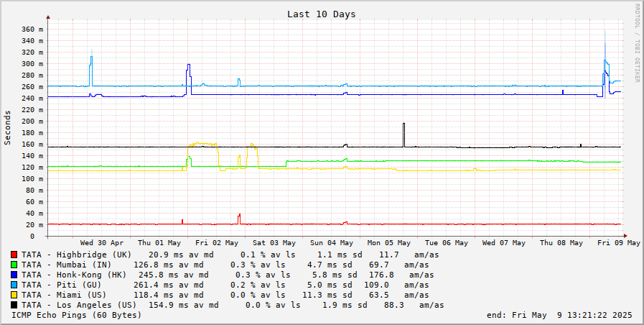Click the dark blue Honk-Kong spike before Fri 02 May
644x325 pixels.
tap(189, 79)
